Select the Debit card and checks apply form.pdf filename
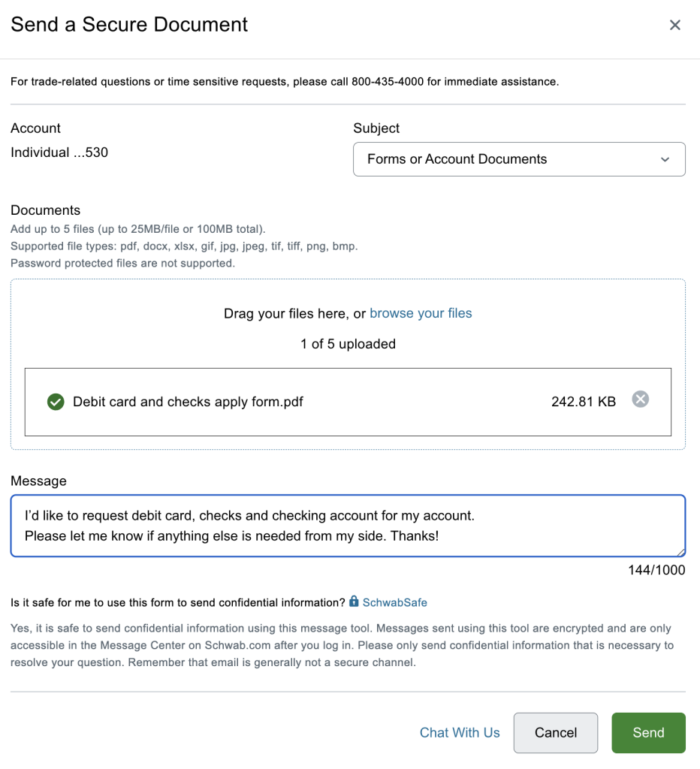Viewport: 700px width, 769px height. click(x=188, y=402)
